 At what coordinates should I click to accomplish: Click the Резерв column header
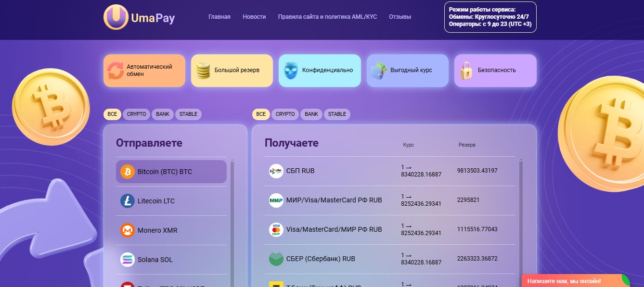pos(467,145)
